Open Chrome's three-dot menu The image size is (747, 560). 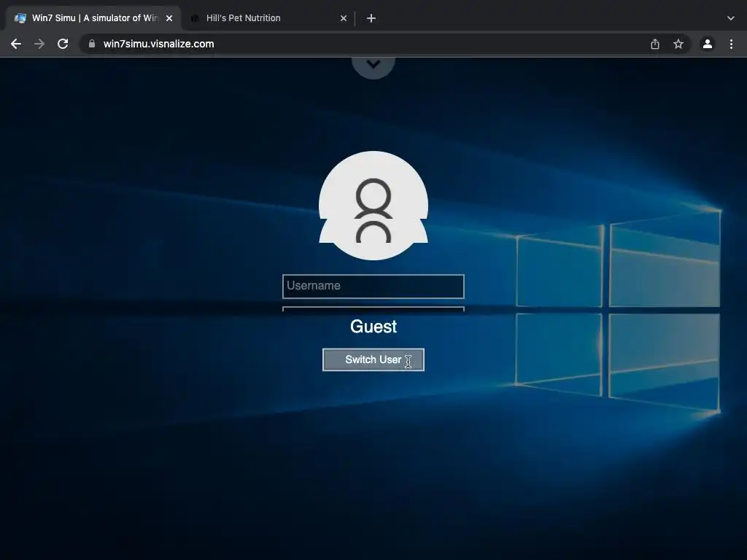[x=731, y=44]
